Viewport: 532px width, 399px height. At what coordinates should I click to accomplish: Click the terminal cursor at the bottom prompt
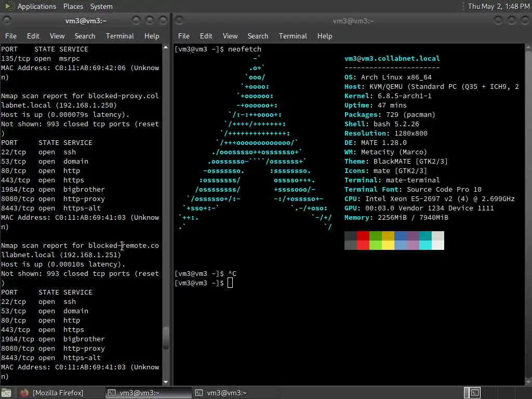(230, 283)
